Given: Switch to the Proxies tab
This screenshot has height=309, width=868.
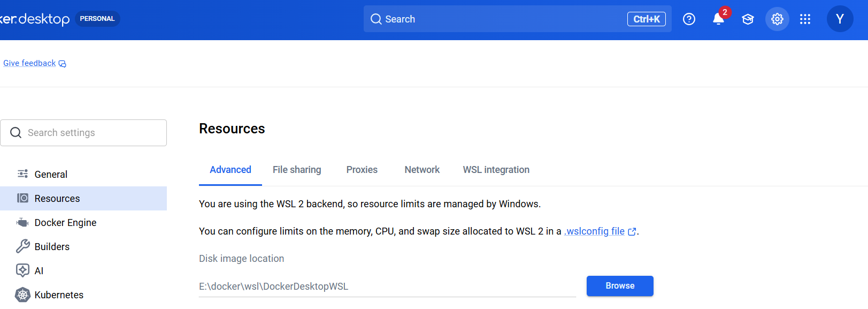Looking at the screenshot, I should pyautogui.click(x=362, y=170).
